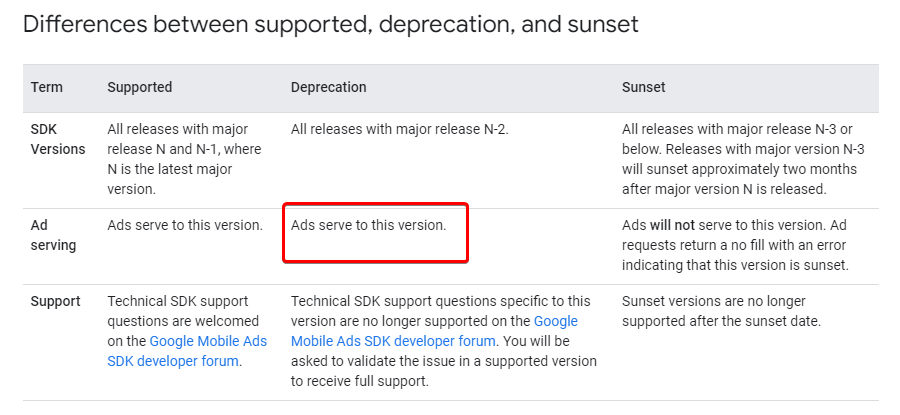The image size is (900, 415).
Task: Click the Sunset SDK versions N-3 description
Action: (743, 159)
